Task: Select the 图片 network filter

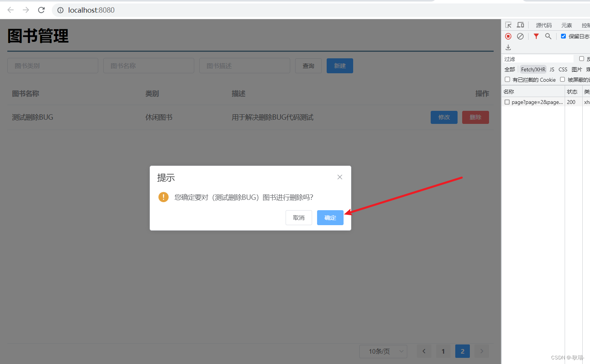Action: [x=577, y=69]
